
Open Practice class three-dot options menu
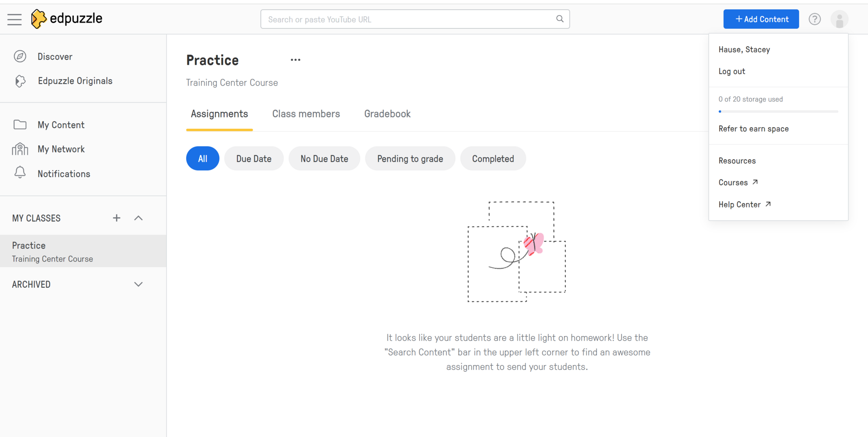pyautogui.click(x=295, y=60)
